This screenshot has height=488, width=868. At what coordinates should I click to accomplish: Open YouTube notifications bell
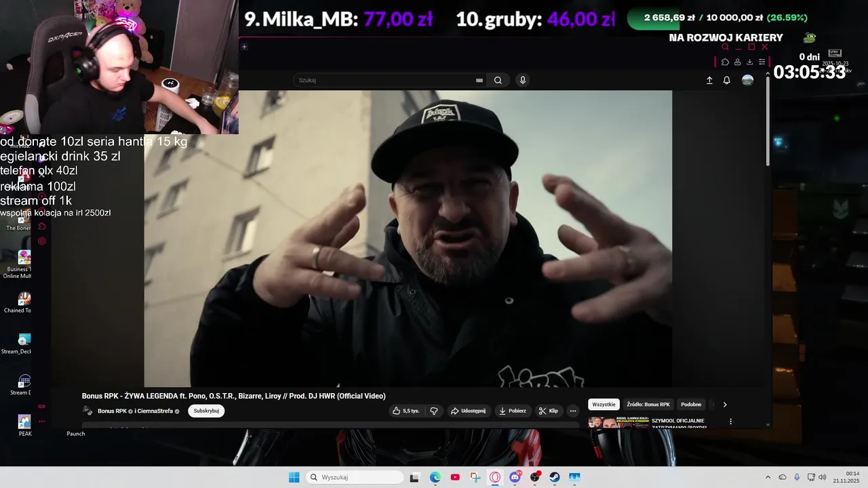pyautogui.click(x=726, y=80)
